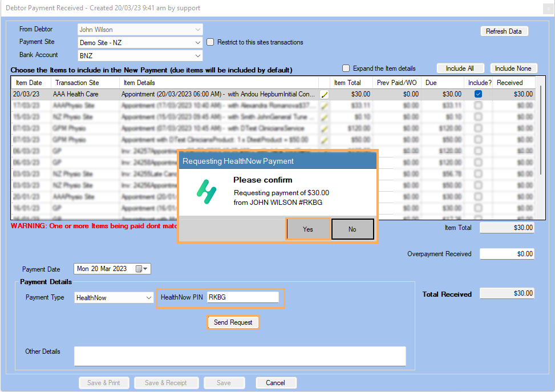Image resolution: width=555 pixels, height=392 pixels.
Task: Click the item list vertical scrollbar
Action: (541, 130)
